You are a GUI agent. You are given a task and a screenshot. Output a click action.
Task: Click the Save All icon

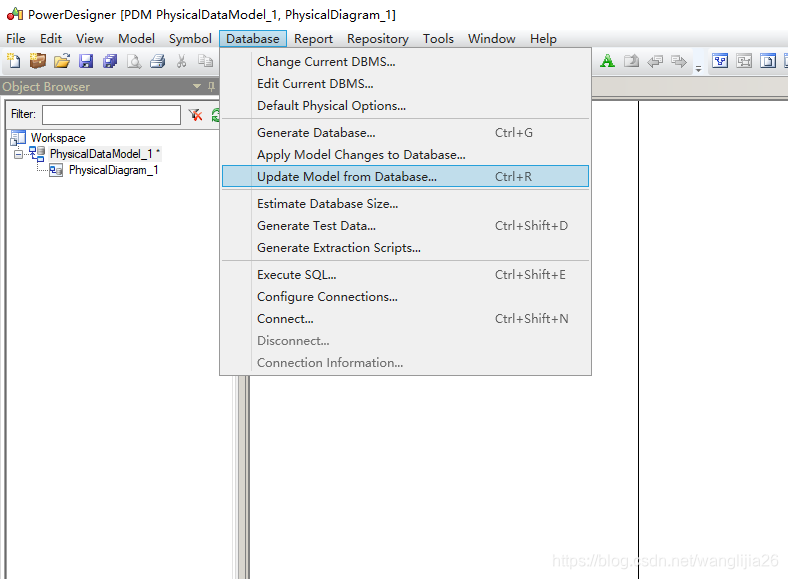[x=110, y=61]
